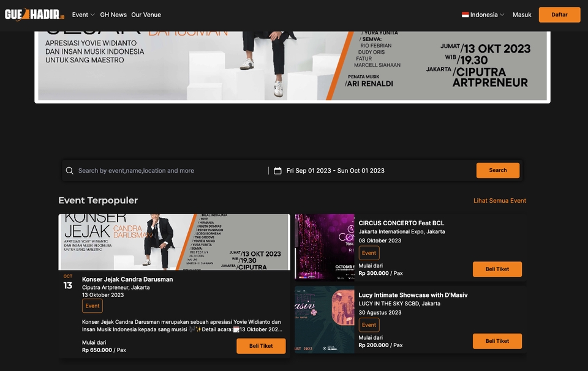Click Event tag under Lucy Intimate Showcase
Viewport: 588px width, 371px height.
369,325
